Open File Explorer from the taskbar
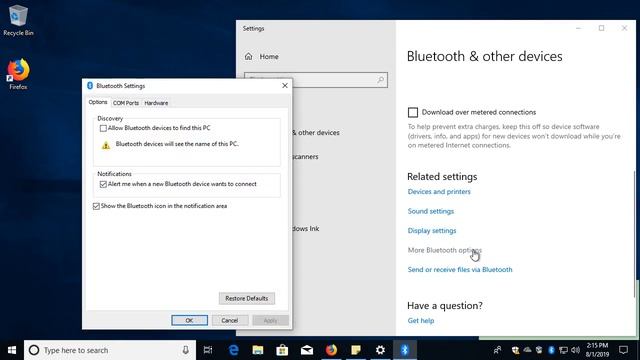Image resolution: width=640 pixels, height=360 pixels. coord(258,350)
